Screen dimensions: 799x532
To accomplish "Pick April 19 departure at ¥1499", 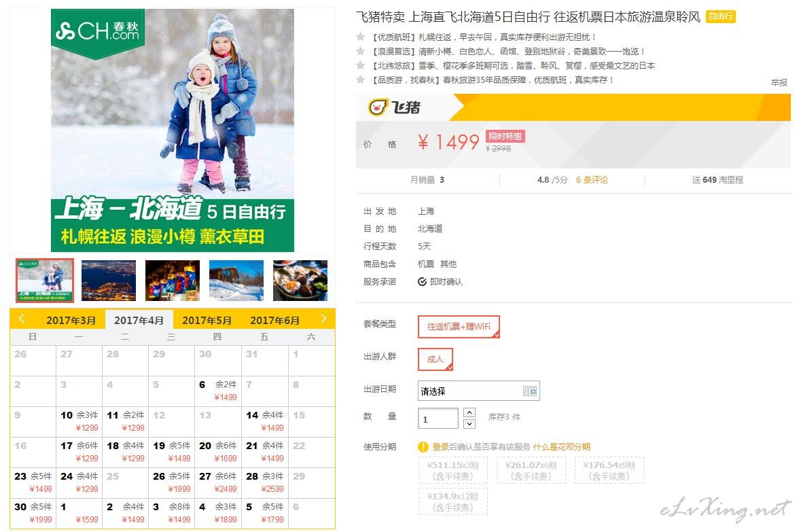I will (x=172, y=453).
